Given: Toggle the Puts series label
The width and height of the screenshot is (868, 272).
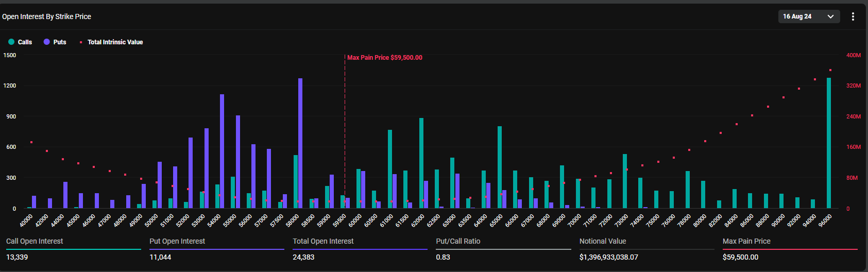Looking at the screenshot, I should pos(60,42).
